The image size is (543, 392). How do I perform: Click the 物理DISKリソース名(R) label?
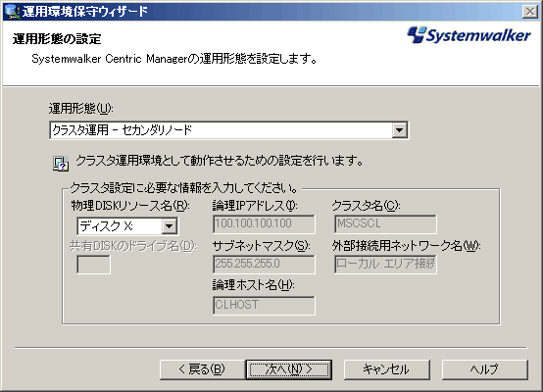tap(130, 206)
